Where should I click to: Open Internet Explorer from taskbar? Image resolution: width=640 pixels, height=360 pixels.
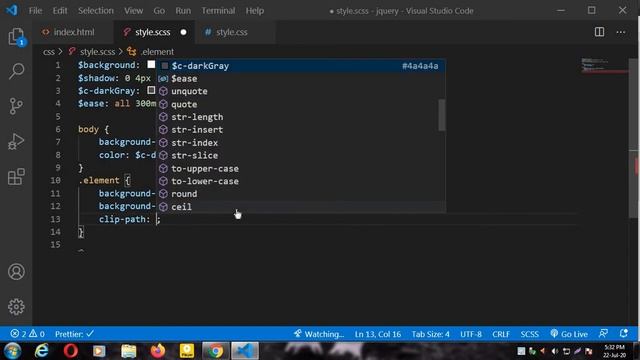(42, 351)
